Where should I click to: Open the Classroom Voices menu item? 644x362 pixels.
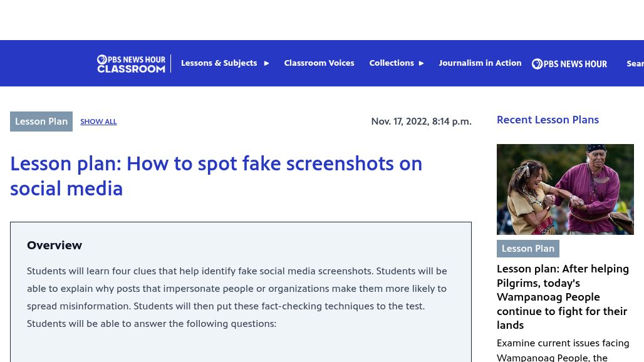coord(319,63)
